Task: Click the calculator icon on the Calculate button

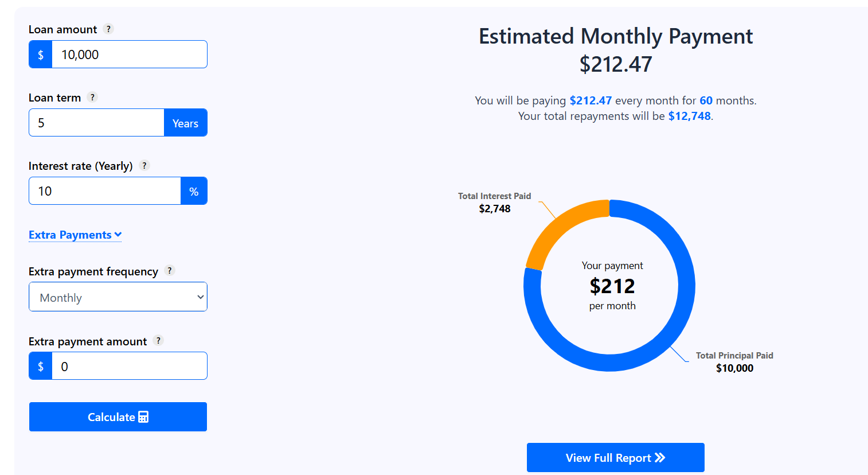Action: (143, 416)
